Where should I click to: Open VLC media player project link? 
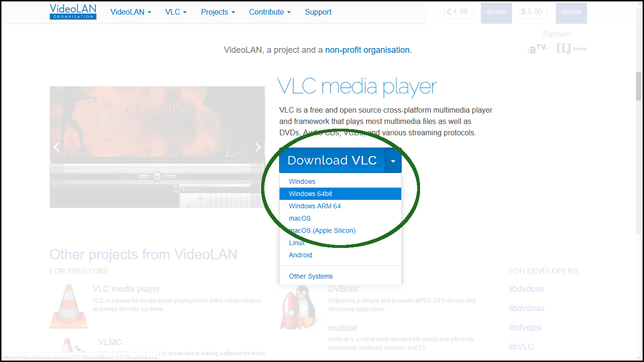126,289
